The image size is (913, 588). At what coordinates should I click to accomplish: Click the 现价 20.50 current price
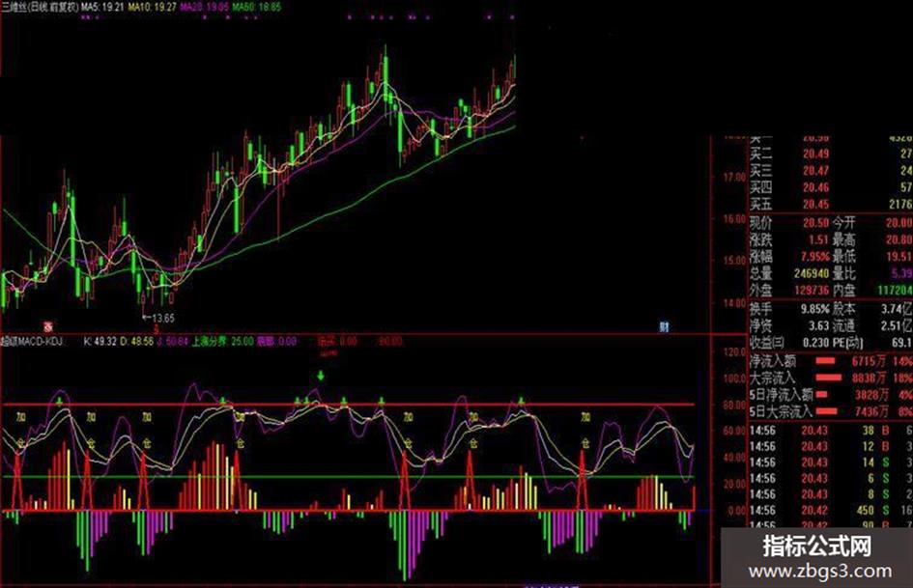pos(815,222)
